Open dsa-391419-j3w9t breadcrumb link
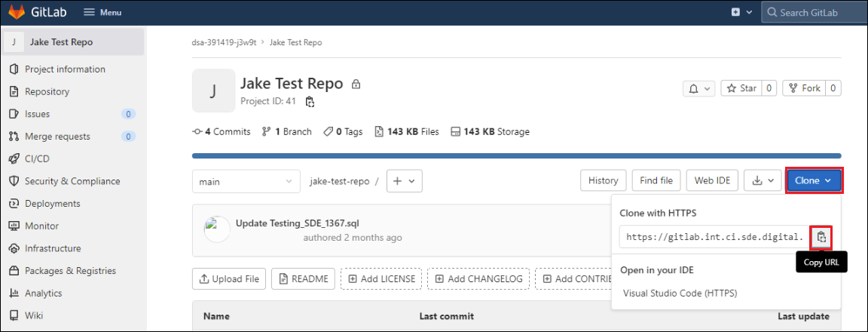 click(225, 42)
